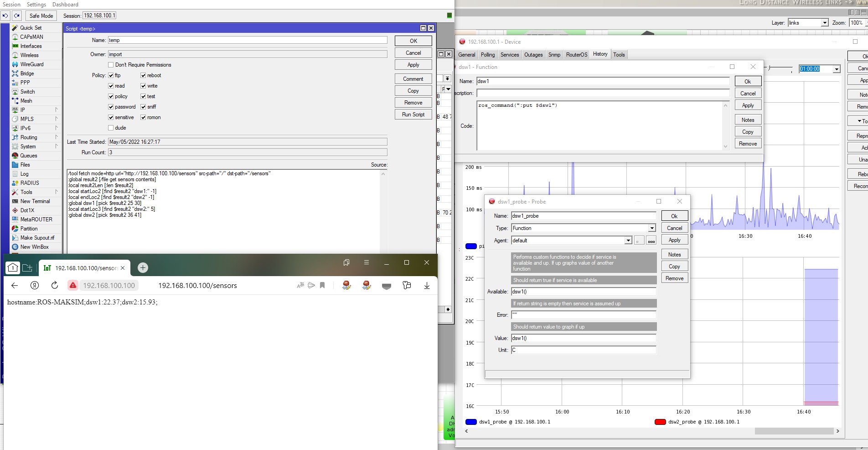The height and width of the screenshot is (450, 868).
Task: Expand the Tools submenu in sidebar
Action: tap(57, 192)
